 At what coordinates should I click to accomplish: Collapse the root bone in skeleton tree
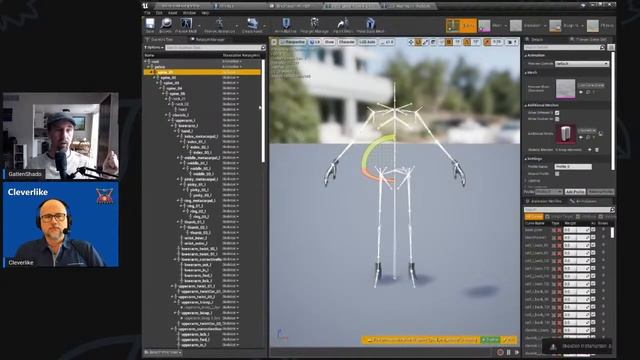coord(146,62)
